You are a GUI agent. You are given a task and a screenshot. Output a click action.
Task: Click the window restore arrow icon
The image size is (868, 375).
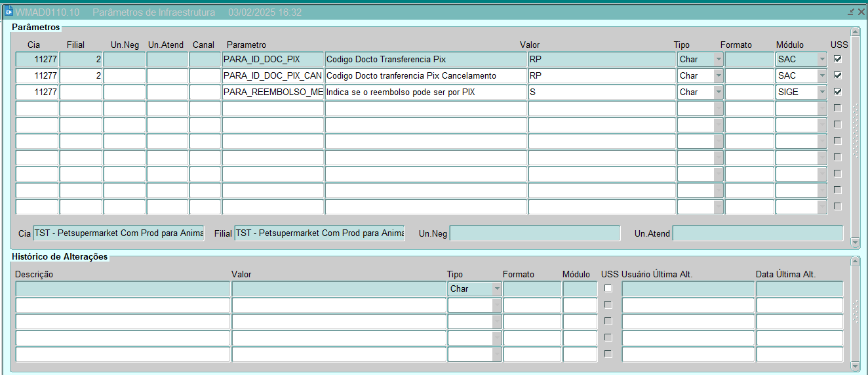850,12
